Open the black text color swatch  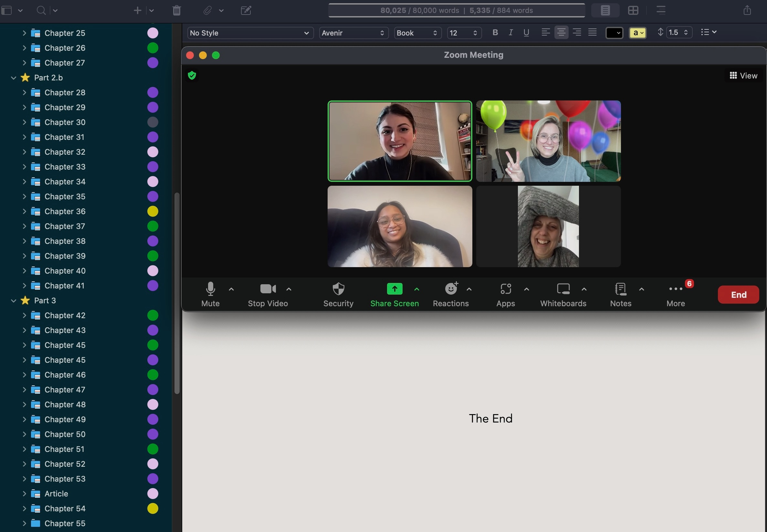click(614, 33)
